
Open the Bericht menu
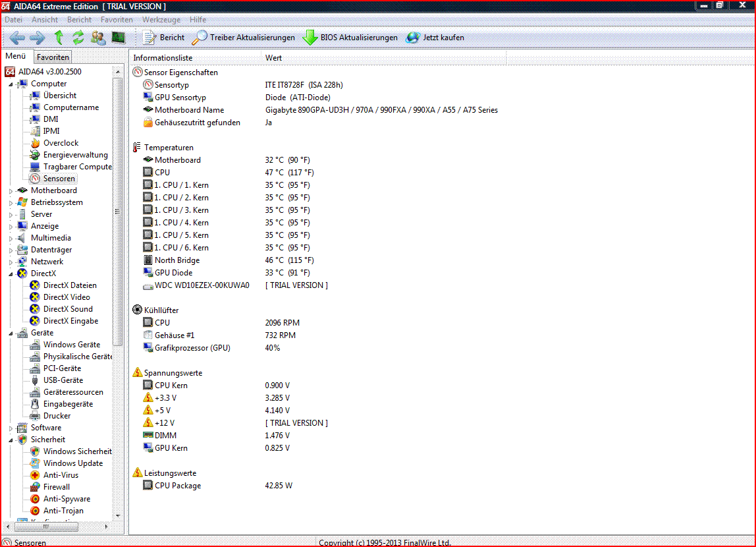79,20
